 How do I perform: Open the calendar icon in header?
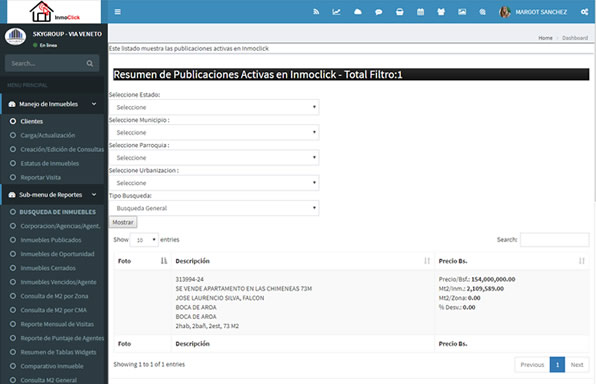tap(420, 12)
